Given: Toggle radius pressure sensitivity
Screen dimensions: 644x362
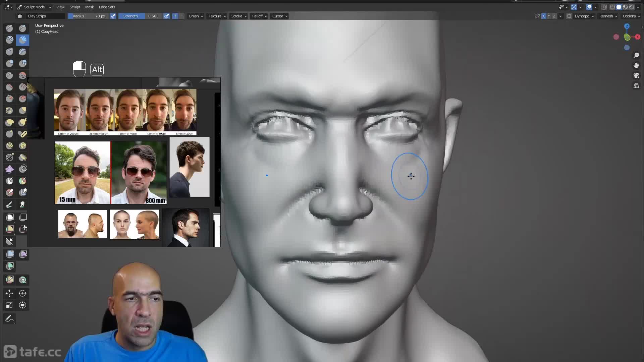Looking at the screenshot, I should (113, 16).
